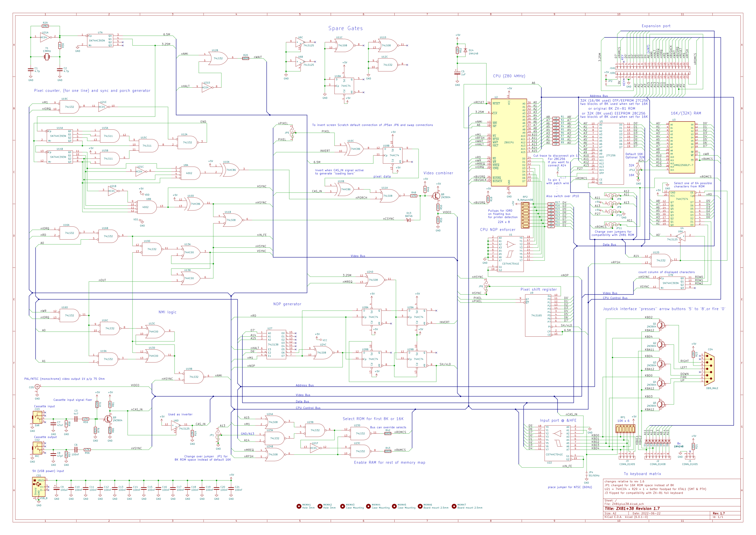Click jumper JP12 for the 32K/16K selection
The image size is (756, 535).
point(638,170)
